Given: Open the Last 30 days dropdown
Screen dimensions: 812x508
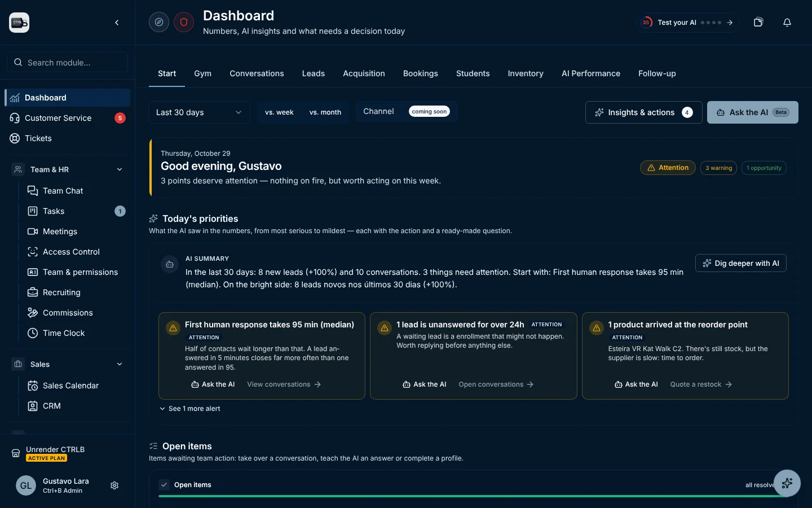Looking at the screenshot, I should point(199,112).
